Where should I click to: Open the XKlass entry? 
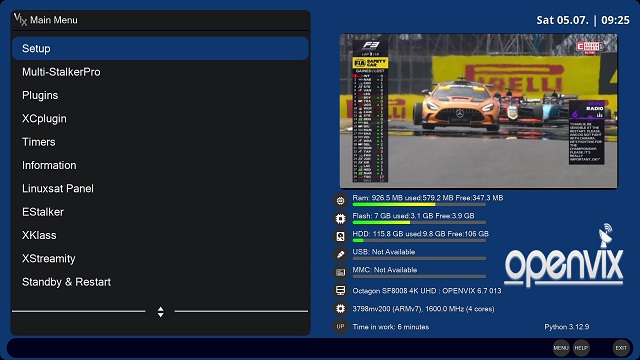coord(160,235)
